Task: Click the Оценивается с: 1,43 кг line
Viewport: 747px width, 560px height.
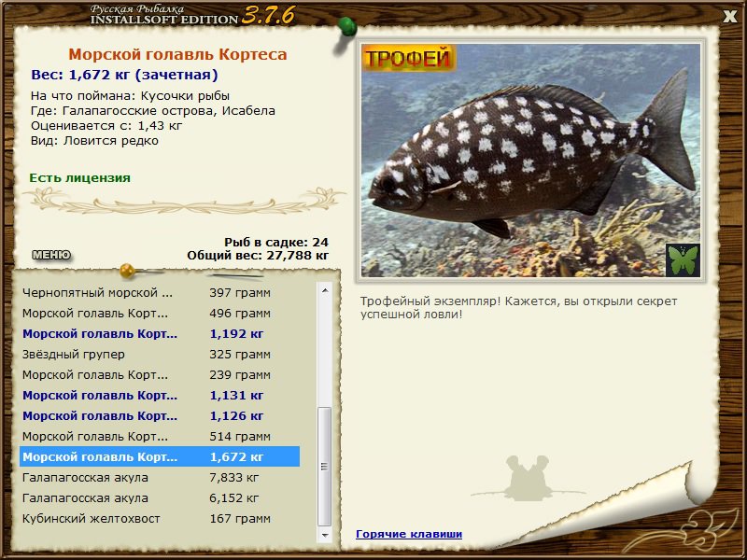Action: click(x=106, y=126)
